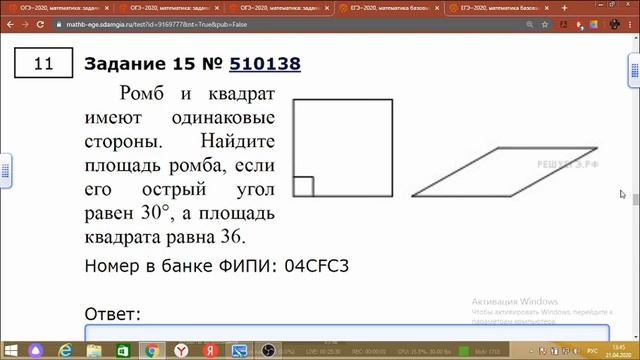Open the Chrome profile avatar
Screen dimensions: 640x360
(x=614, y=24)
